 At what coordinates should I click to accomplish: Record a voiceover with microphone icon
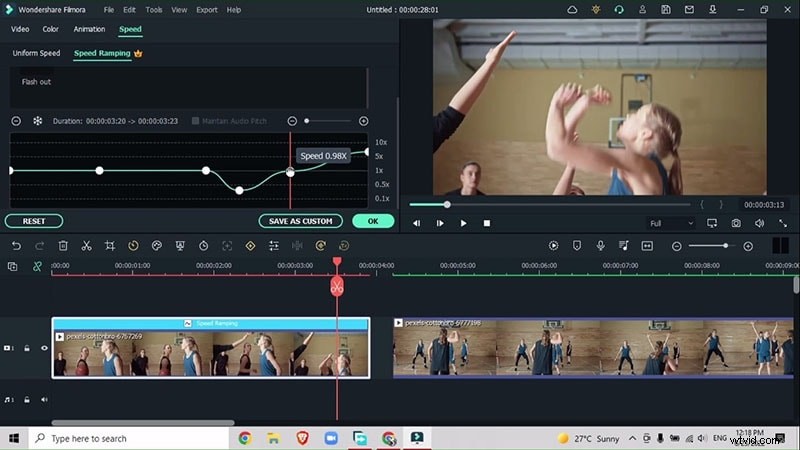tap(601, 246)
